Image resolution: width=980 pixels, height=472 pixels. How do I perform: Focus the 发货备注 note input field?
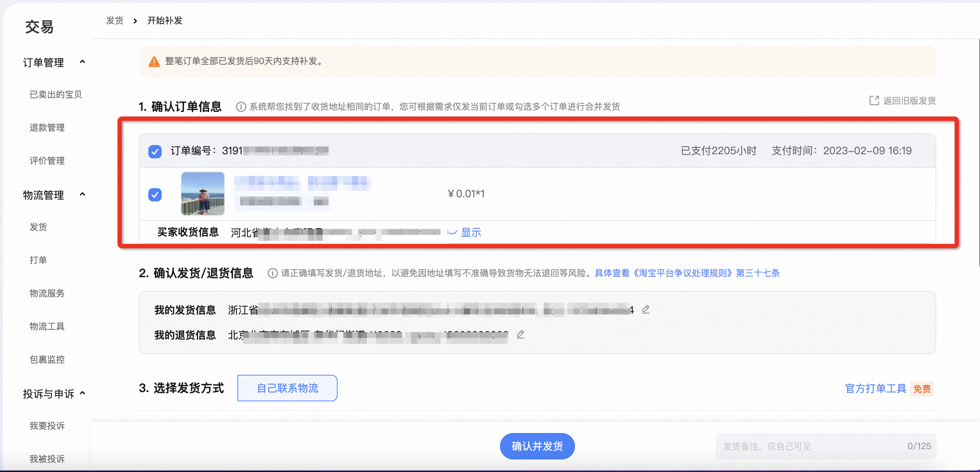[826, 446]
